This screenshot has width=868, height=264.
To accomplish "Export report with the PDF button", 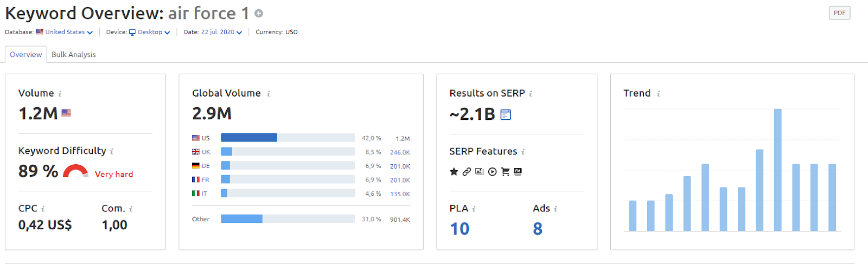I will click(839, 13).
